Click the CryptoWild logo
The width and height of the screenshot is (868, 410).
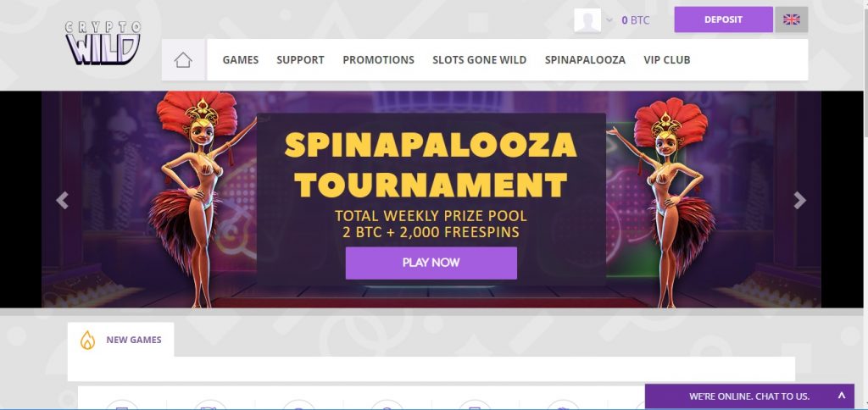tap(103, 43)
